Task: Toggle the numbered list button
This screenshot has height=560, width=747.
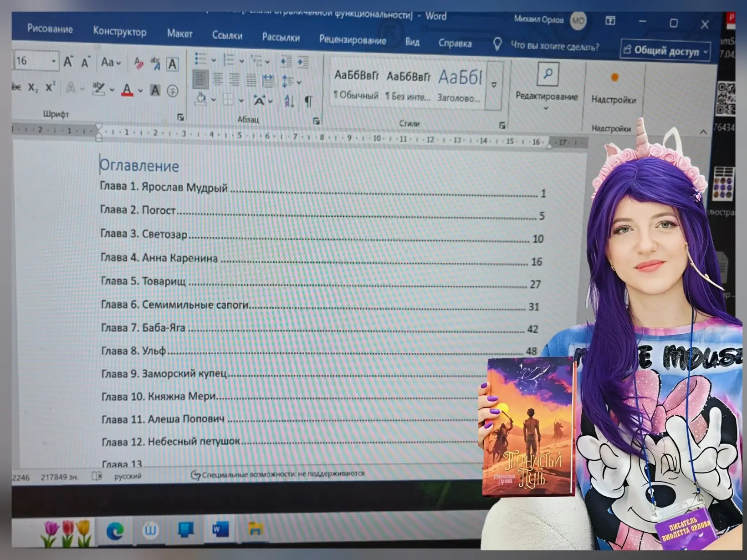Action: point(229,60)
